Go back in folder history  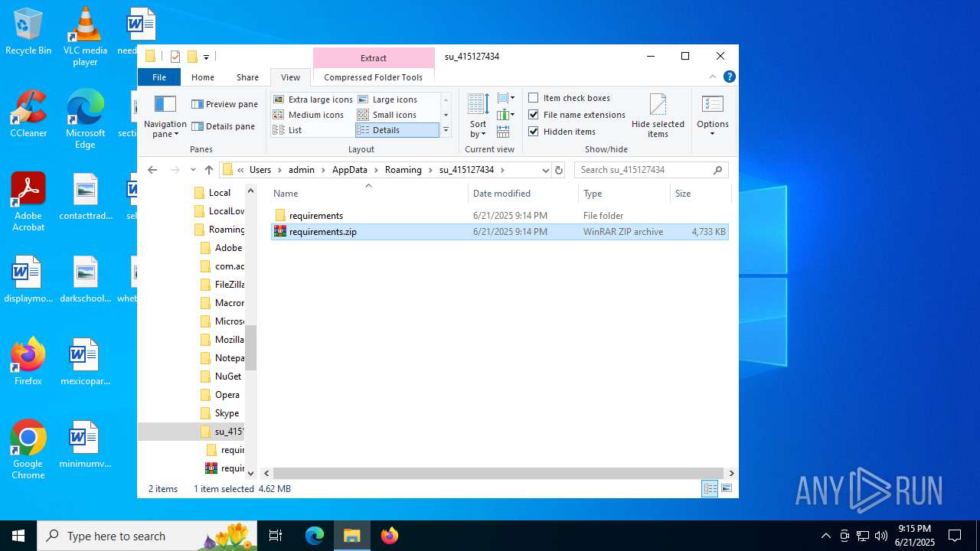[x=152, y=170]
